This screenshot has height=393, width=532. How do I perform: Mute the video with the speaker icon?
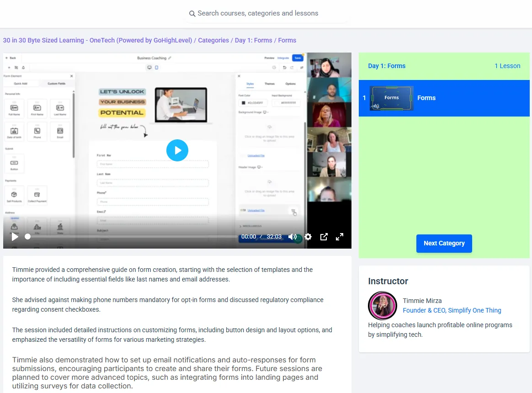tap(292, 237)
